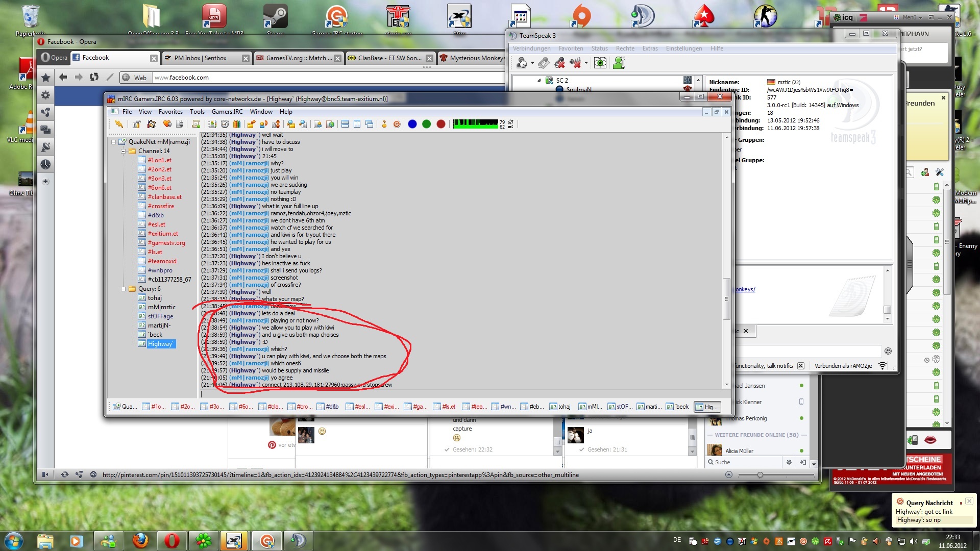
Task: Switch to the PM Inbox | Sentbox tab
Action: tap(200, 58)
